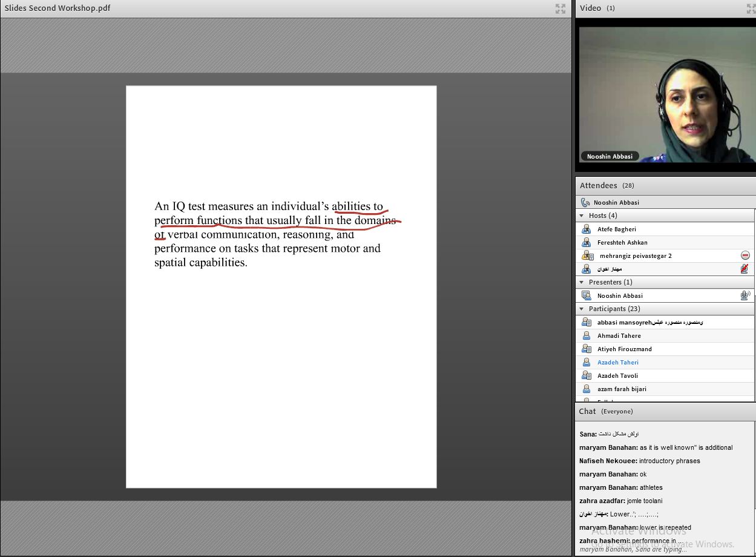Click the host icon beside Atefe Bagheri

point(586,229)
